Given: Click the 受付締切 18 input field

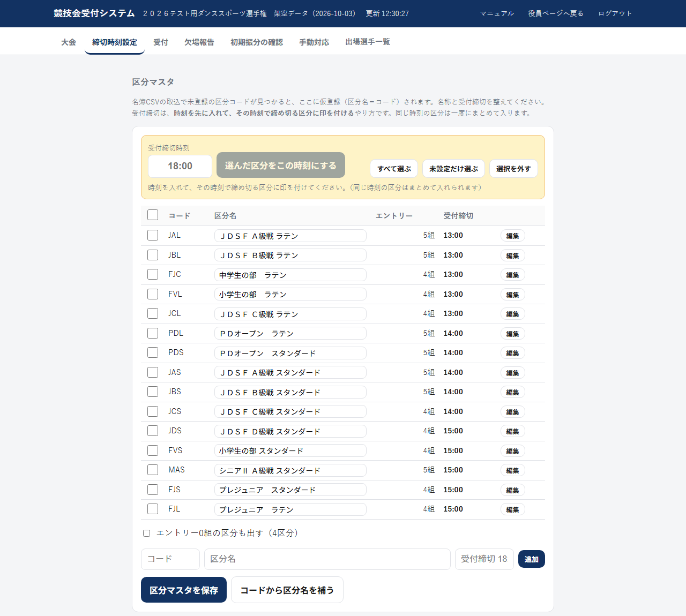Looking at the screenshot, I should click(x=484, y=559).
